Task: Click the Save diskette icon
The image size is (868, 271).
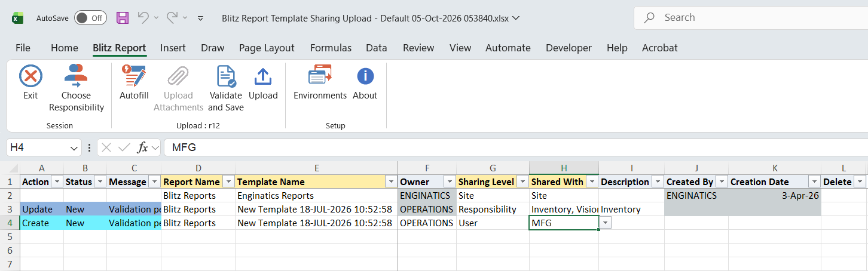Action: 123,18
